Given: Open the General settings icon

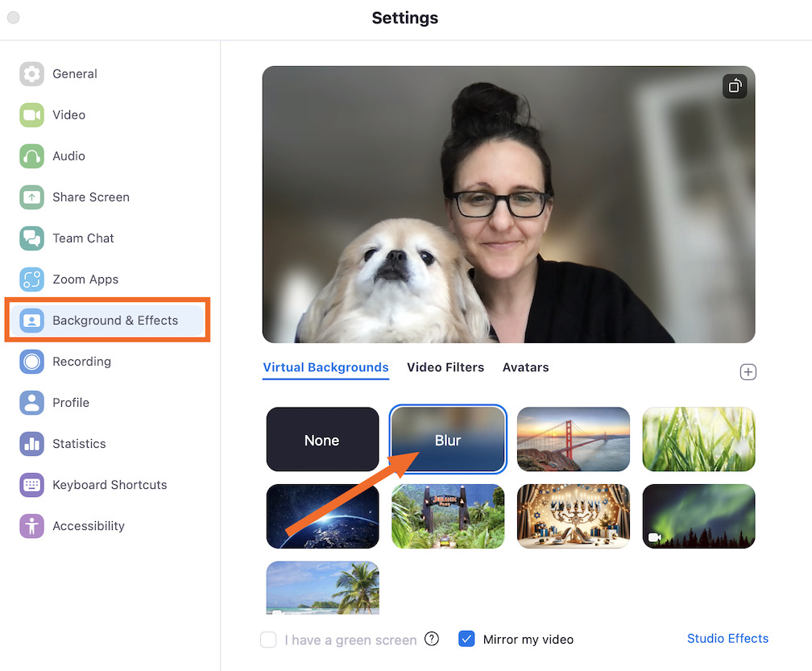Looking at the screenshot, I should pos(31,74).
